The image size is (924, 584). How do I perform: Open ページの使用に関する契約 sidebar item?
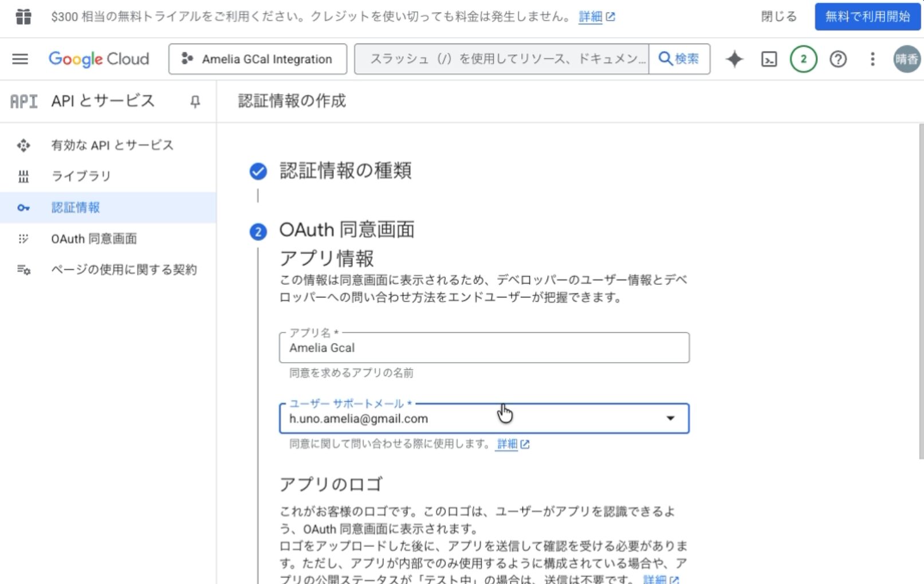click(124, 269)
